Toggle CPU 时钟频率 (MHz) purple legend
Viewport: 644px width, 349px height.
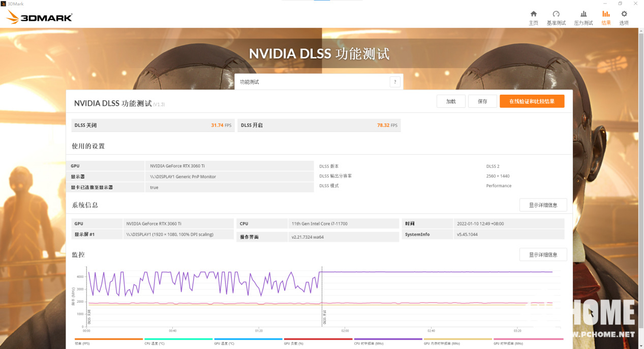coord(388,341)
